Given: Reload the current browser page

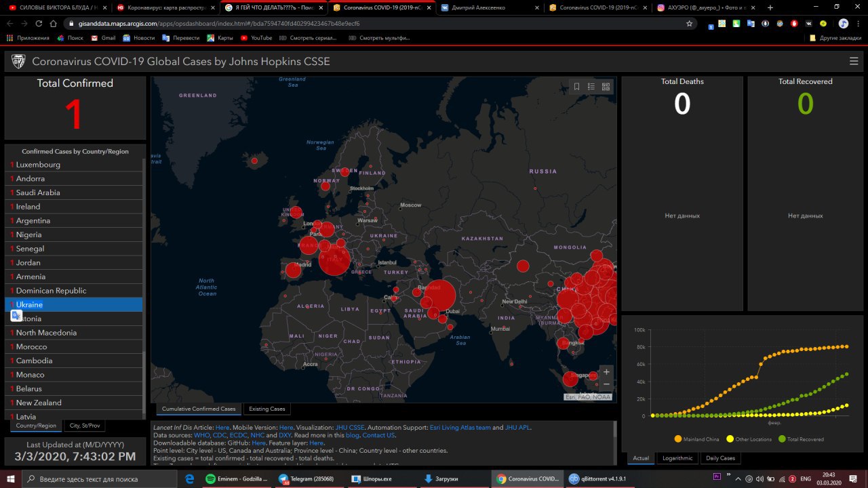Looking at the screenshot, I should tap(39, 23).
